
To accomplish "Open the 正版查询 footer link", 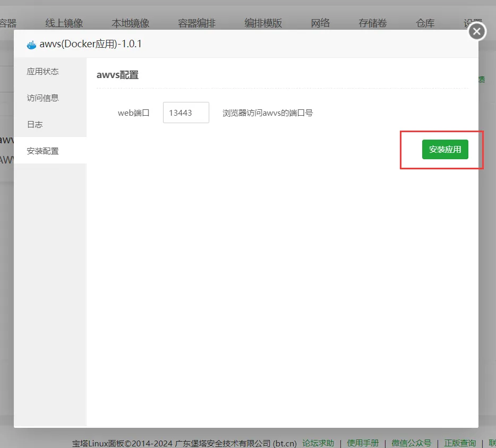I will click(x=460, y=443).
